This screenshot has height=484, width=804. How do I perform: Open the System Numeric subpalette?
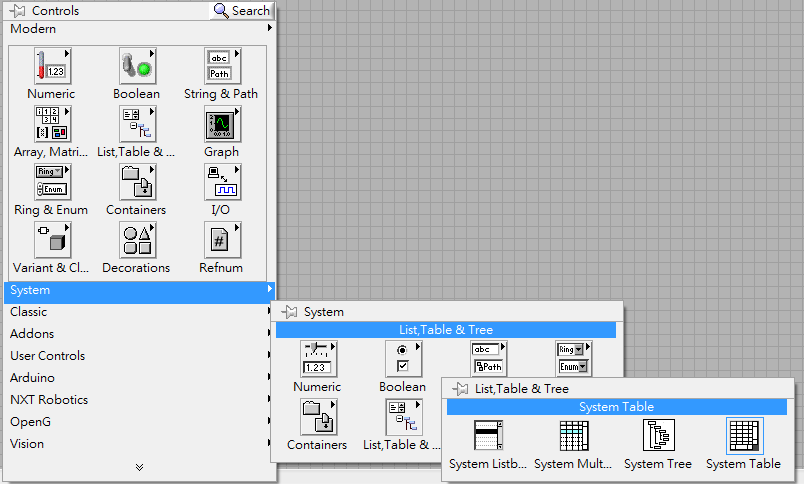point(318,359)
